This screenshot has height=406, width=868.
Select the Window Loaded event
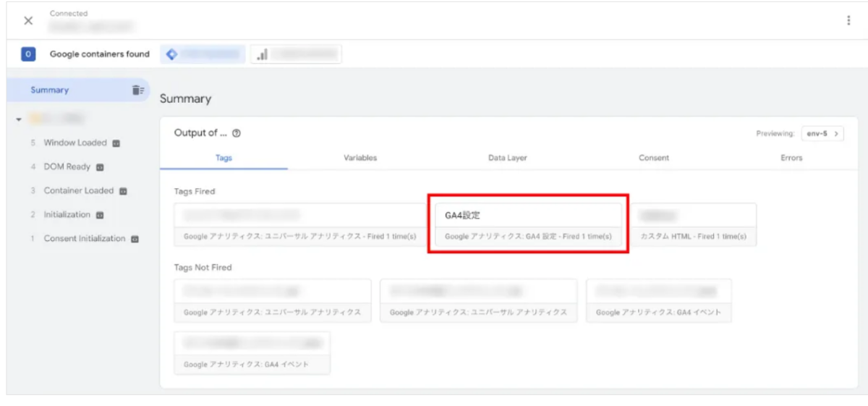click(x=75, y=143)
